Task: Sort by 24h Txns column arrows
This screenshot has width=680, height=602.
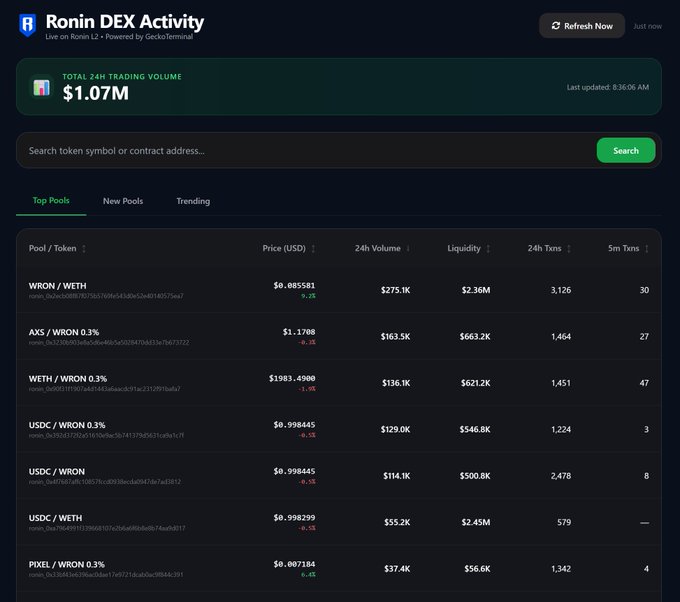Action: pos(569,249)
